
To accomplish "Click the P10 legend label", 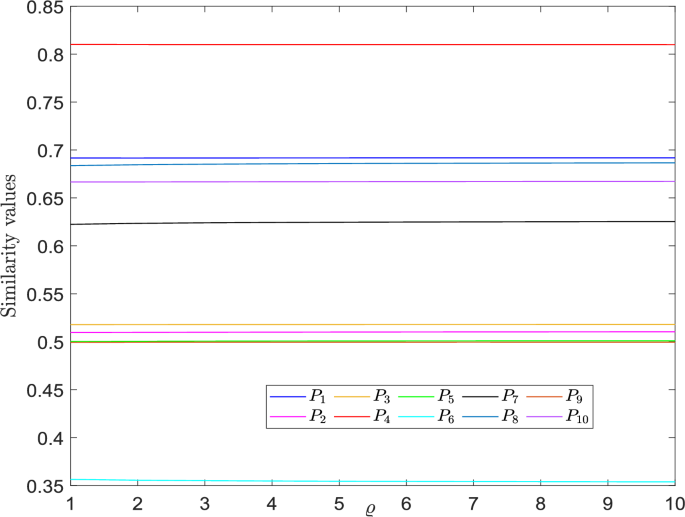I will coord(578,417).
